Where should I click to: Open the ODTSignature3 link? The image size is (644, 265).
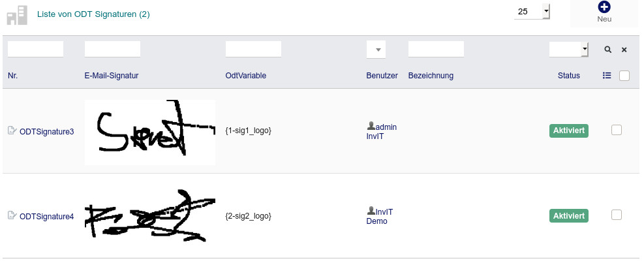[x=47, y=132]
